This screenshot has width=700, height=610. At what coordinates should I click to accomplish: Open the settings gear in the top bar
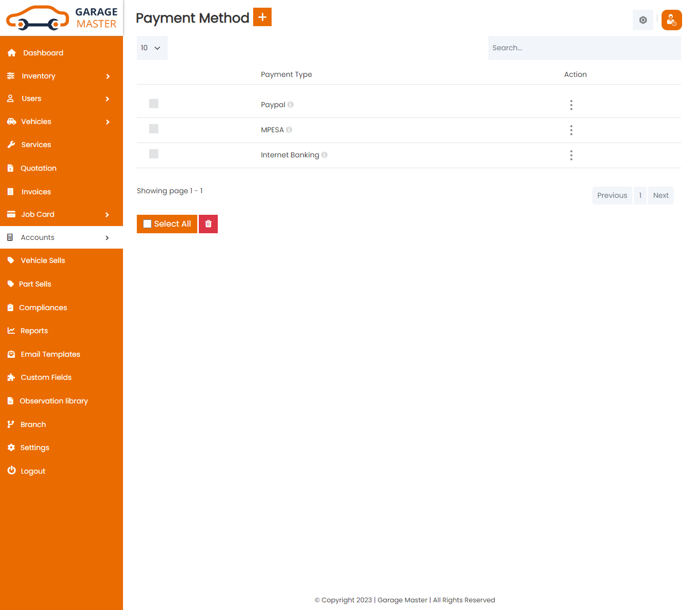click(643, 20)
